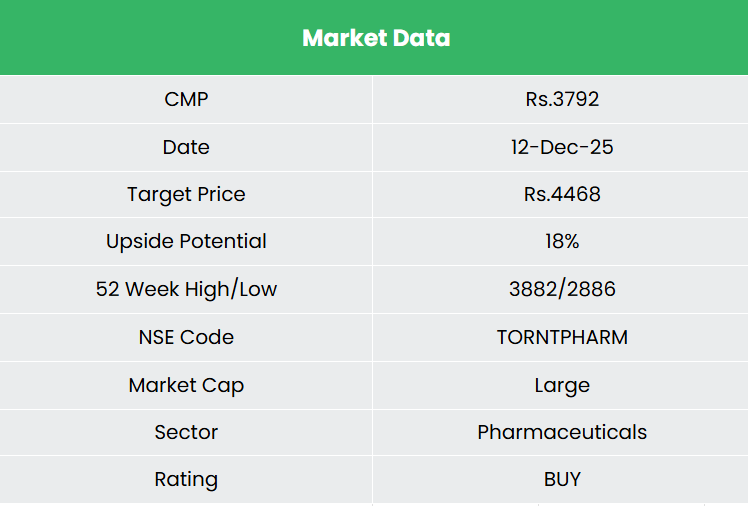748x506 pixels.
Task: Click the Pharmaceuticals sector value
Action: [x=562, y=432]
